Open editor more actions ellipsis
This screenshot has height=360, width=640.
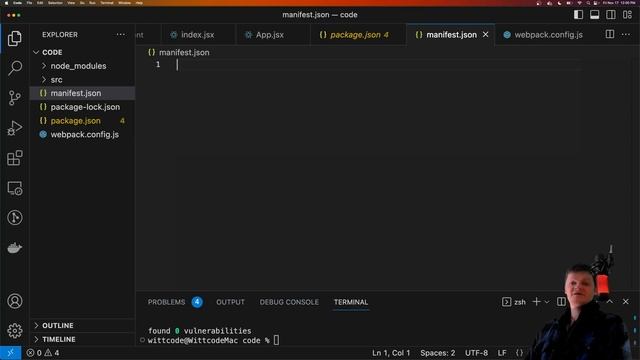click(626, 35)
